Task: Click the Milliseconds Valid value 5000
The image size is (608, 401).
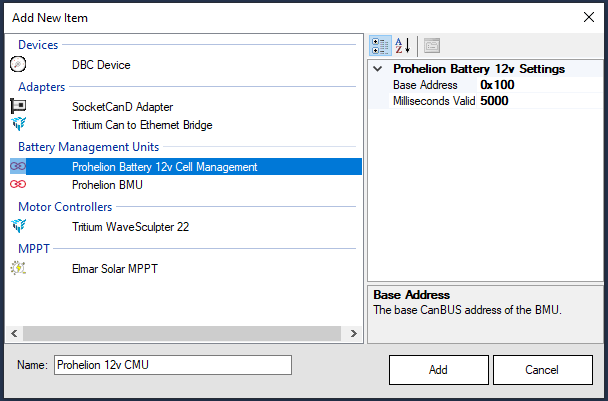Action: coord(539,101)
